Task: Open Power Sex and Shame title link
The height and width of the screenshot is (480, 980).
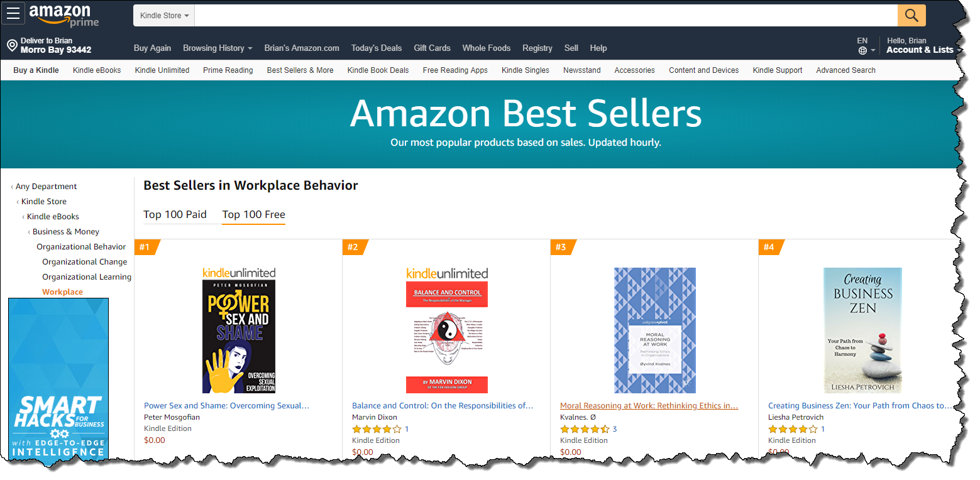Action: point(226,406)
